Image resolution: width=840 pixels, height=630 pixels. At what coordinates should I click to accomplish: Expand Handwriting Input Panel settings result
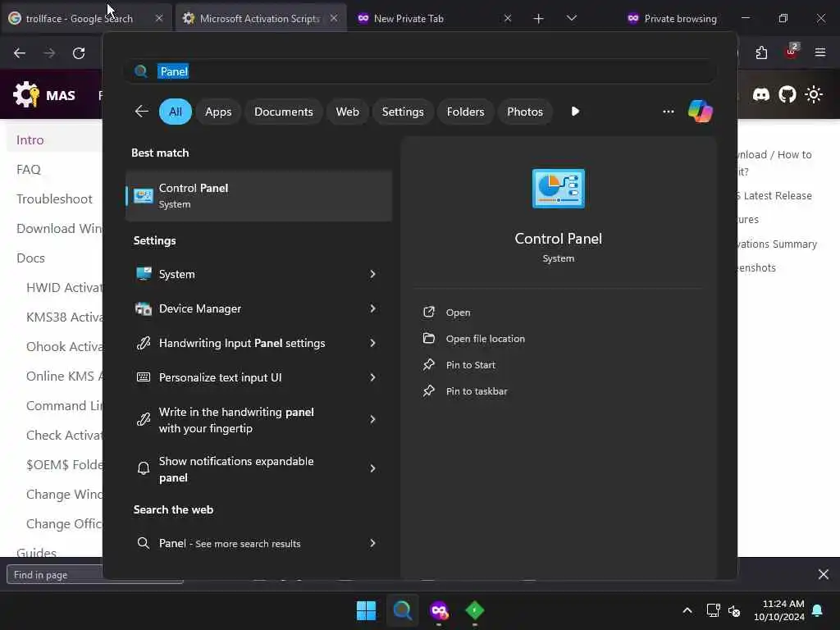(x=372, y=343)
